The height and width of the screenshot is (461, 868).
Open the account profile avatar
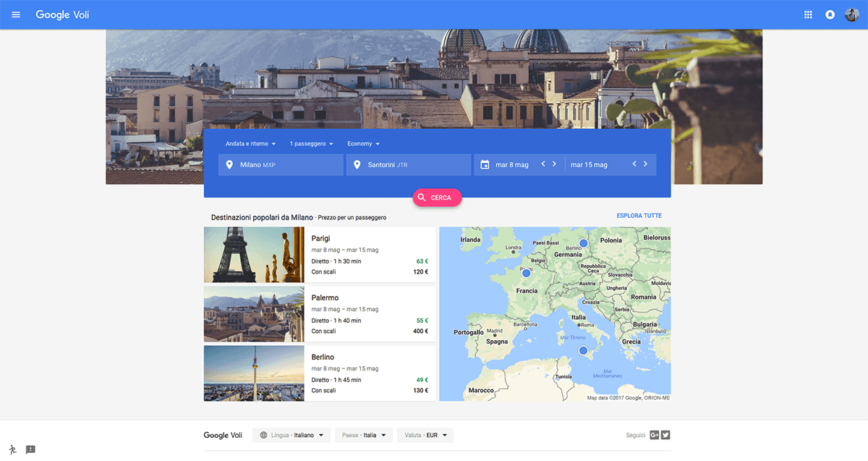tap(851, 14)
